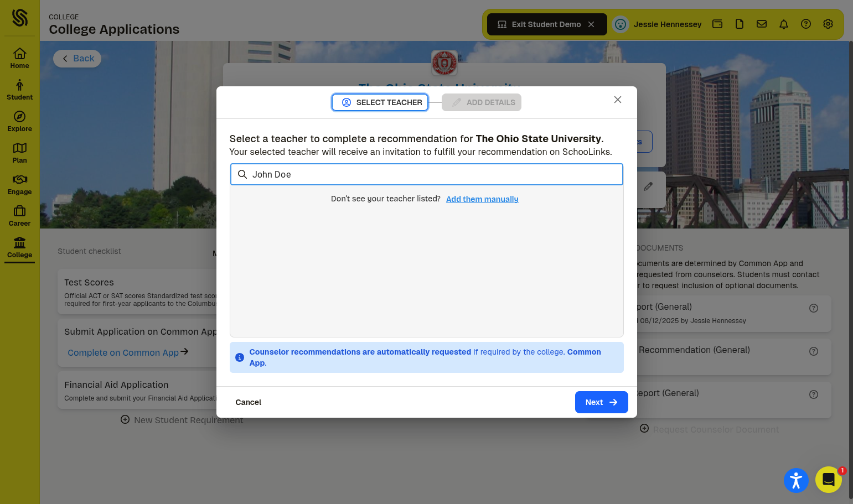Click help icon on Recommendation (General) row
Viewport: 853px width, 504px height.
(x=814, y=351)
